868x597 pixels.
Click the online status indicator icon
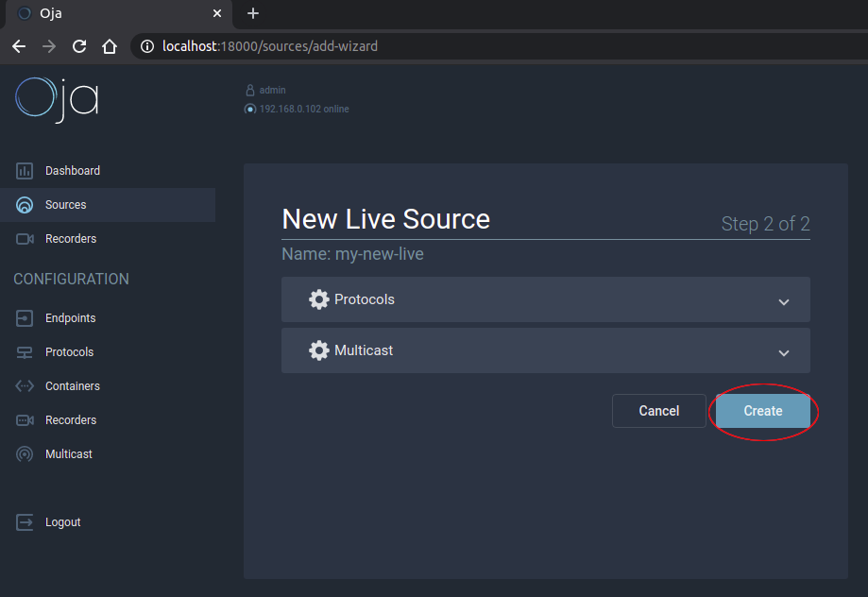250,109
